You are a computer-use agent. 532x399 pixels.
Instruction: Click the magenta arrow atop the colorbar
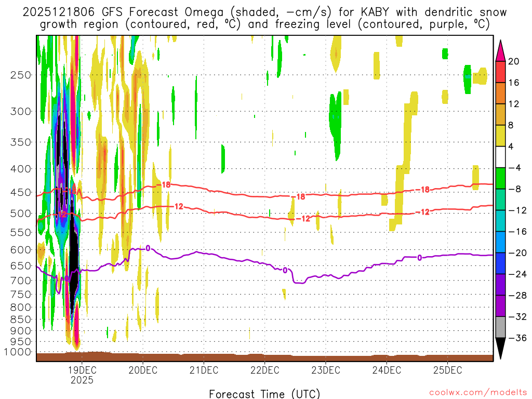pos(501,50)
